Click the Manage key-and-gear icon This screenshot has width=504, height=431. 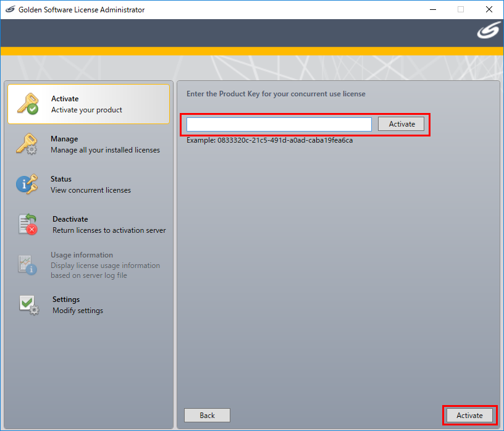(x=27, y=144)
